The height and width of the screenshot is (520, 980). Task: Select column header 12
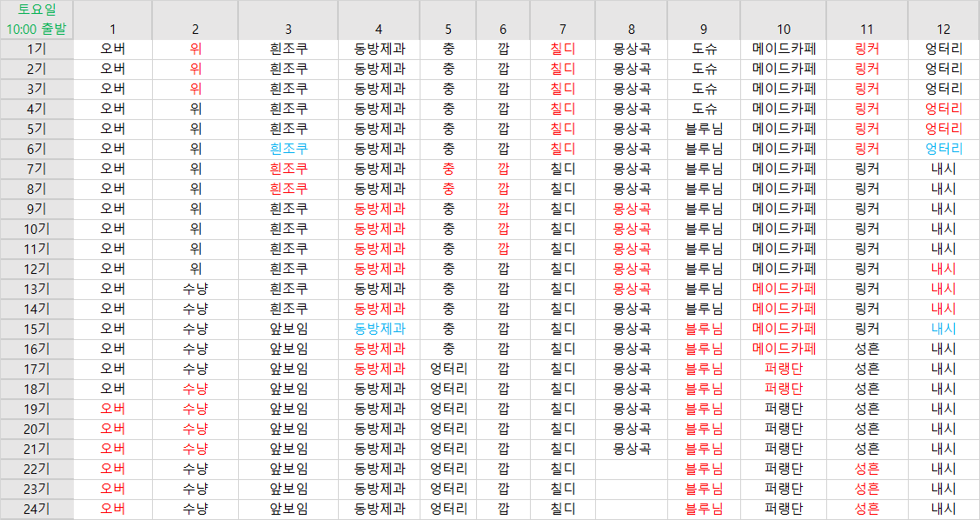coord(944,29)
